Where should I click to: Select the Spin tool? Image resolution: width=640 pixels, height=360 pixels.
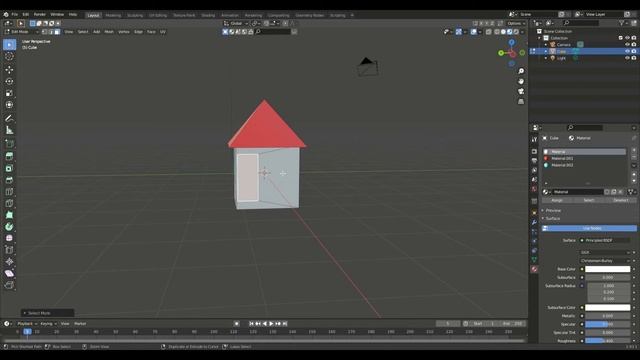coord(9,227)
